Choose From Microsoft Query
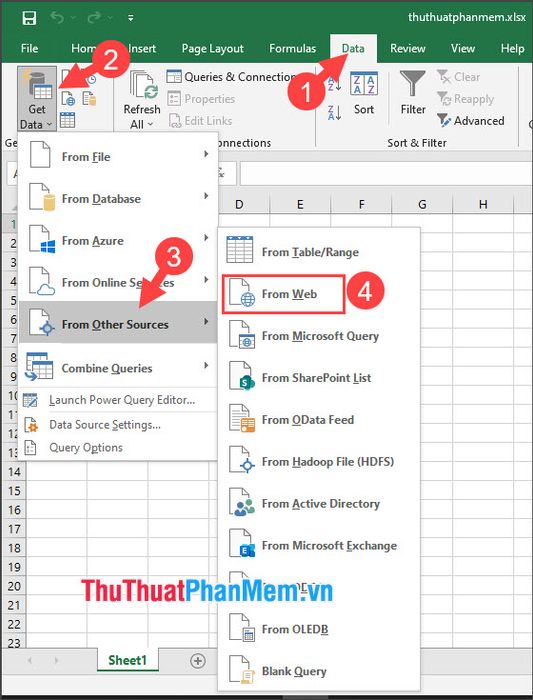 (x=319, y=336)
